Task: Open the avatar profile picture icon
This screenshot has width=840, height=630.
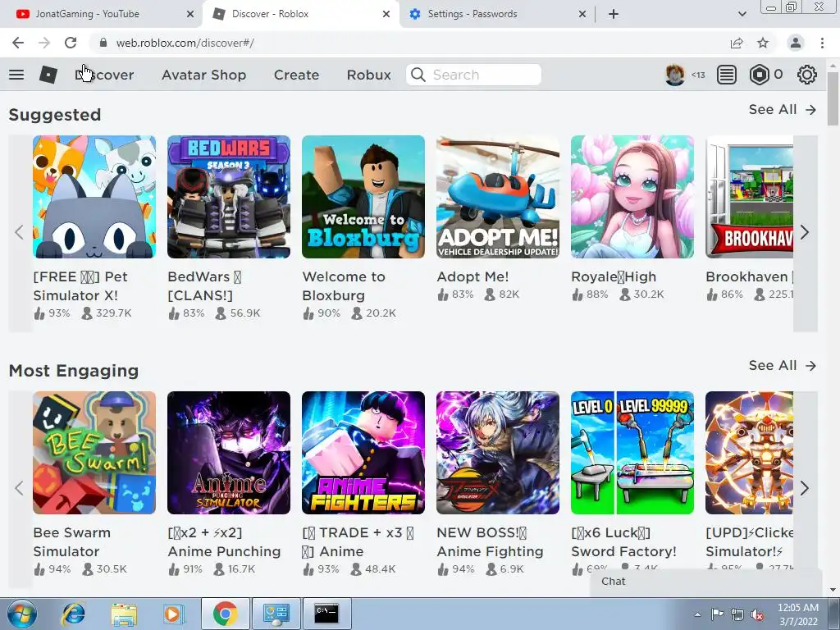Action: (x=675, y=75)
